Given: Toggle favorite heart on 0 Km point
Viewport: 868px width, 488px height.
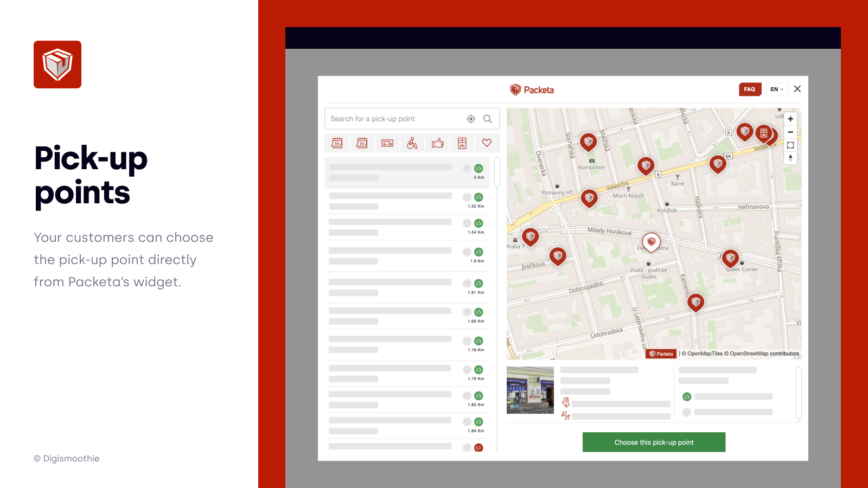Looking at the screenshot, I should [467, 169].
